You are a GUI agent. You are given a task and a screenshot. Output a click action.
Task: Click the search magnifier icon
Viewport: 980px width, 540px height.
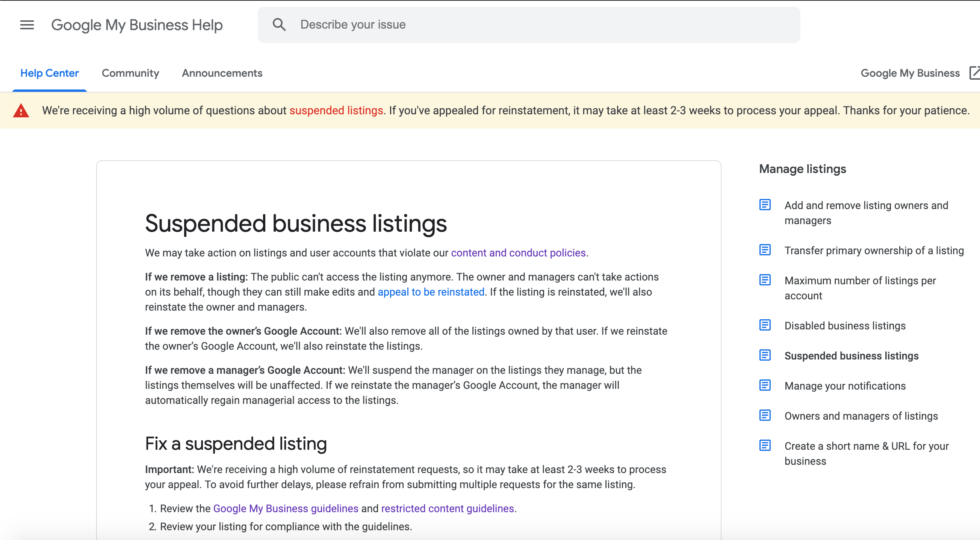point(279,25)
